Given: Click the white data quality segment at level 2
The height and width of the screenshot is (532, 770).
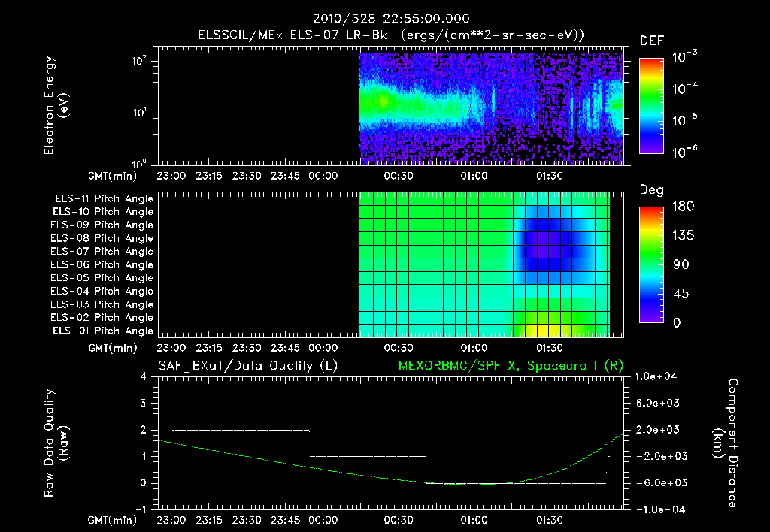Looking at the screenshot, I should point(241,430).
